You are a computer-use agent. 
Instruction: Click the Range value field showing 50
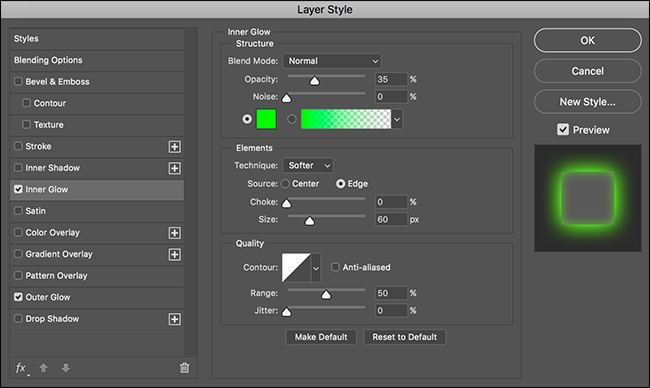pos(391,293)
